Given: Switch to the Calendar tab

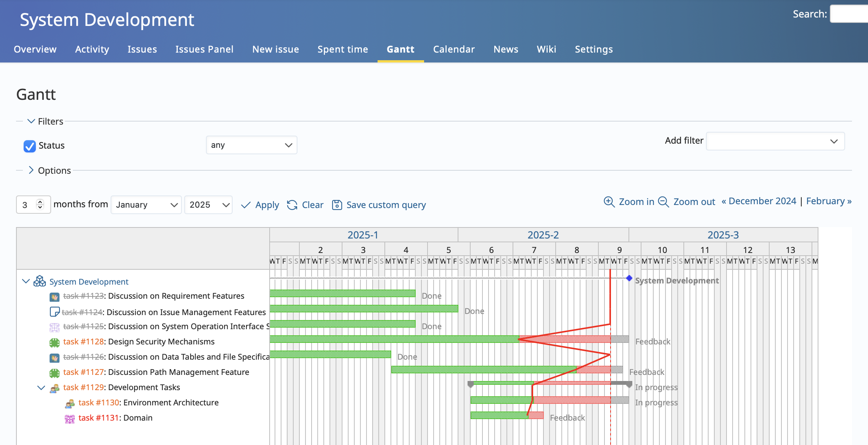Looking at the screenshot, I should coord(454,49).
